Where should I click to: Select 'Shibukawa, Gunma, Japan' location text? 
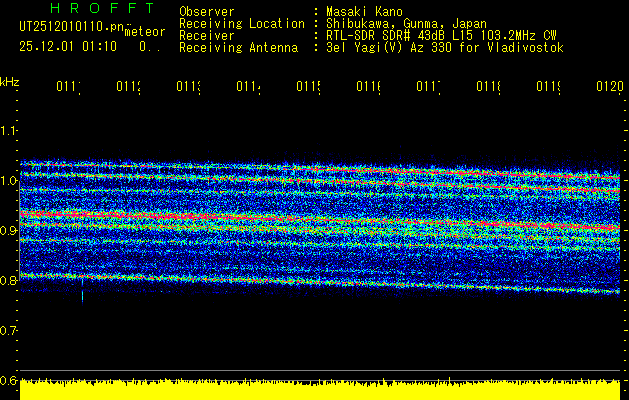coord(406,24)
